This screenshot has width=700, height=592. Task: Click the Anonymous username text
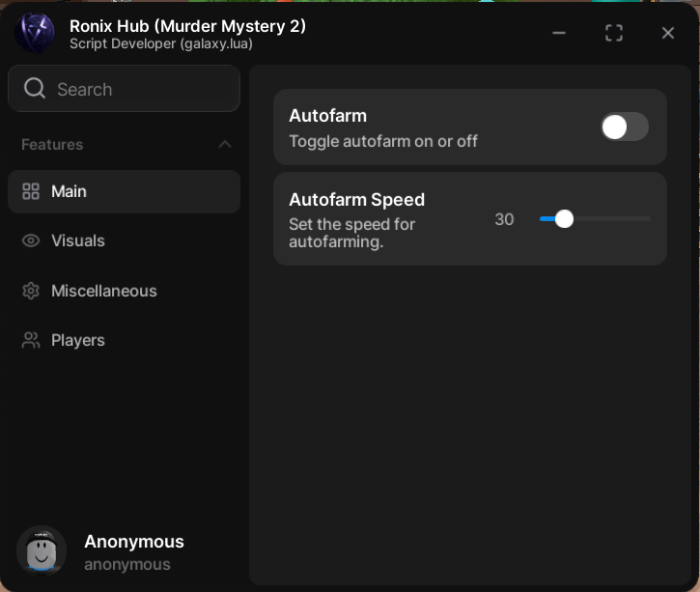(x=134, y=542)
